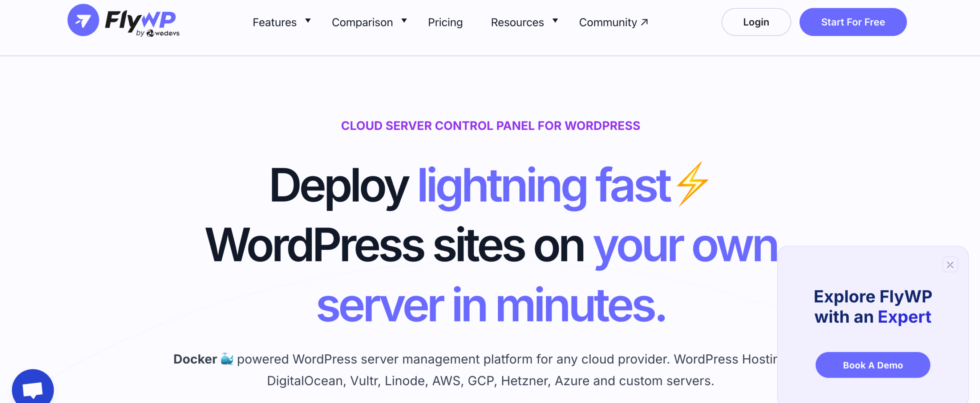Click the Start For Free button
The width and height of the screenshot is (980, 403).
pos(853,22)
